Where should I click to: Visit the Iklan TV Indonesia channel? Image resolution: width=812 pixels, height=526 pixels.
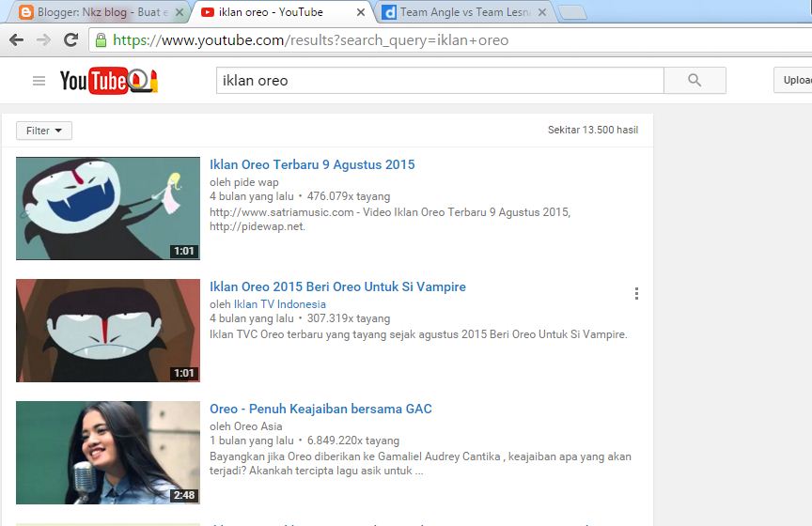(280, 304)
